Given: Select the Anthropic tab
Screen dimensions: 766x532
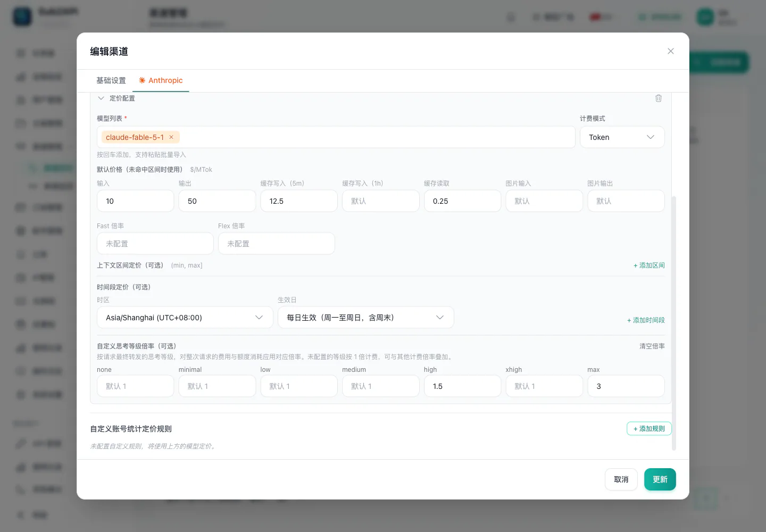Looking at the screenshot, I should (161, 80).
